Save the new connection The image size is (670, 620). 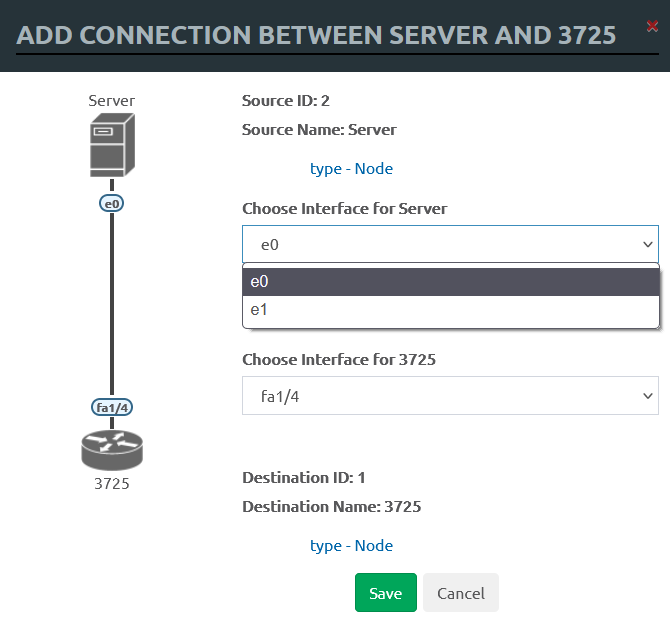(x=385, y=593)
